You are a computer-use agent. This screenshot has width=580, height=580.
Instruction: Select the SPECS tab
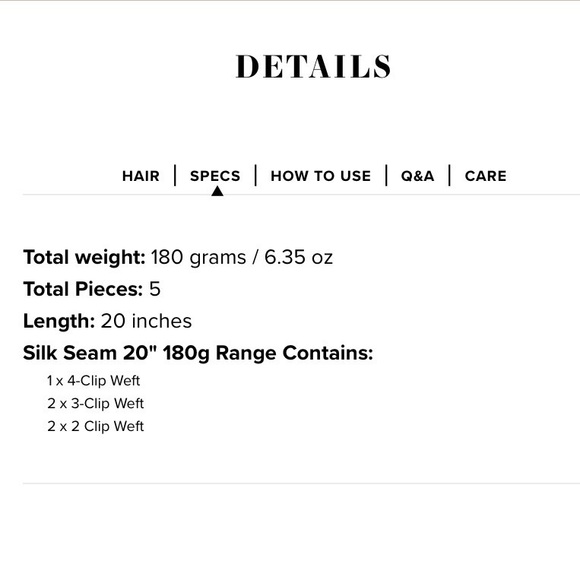tap(215, 176)
